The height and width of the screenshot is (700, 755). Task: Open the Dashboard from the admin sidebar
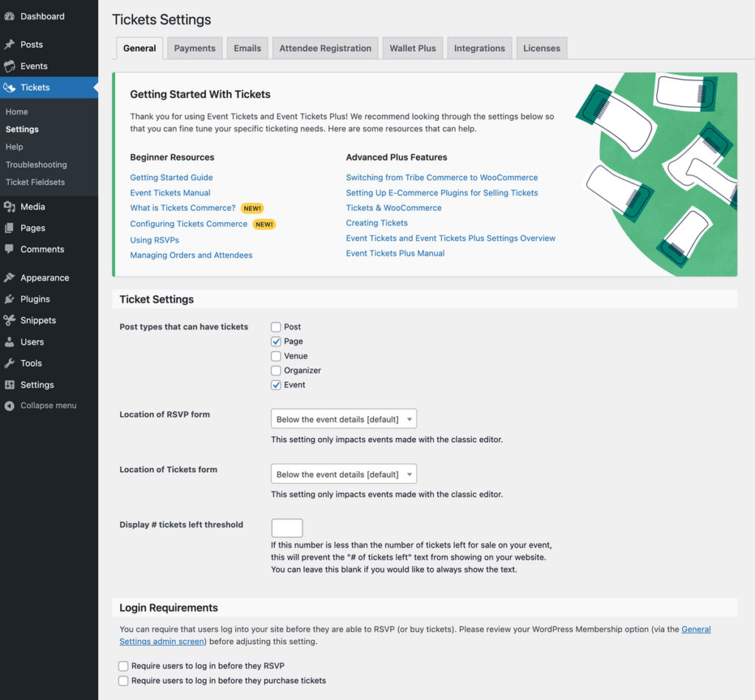[10, 16]
